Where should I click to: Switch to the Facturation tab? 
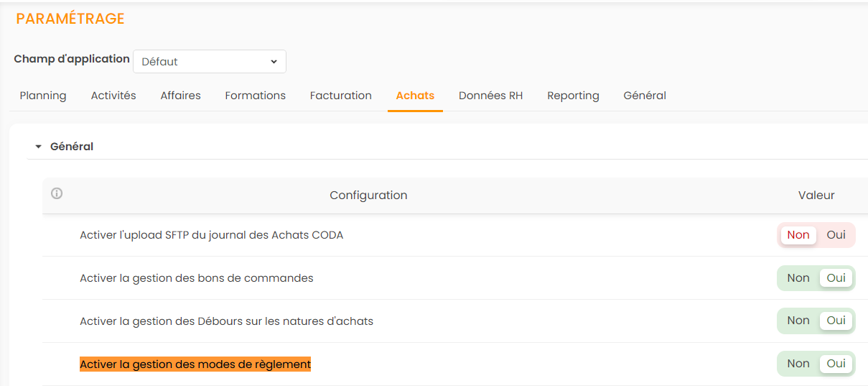click(340, 96)
